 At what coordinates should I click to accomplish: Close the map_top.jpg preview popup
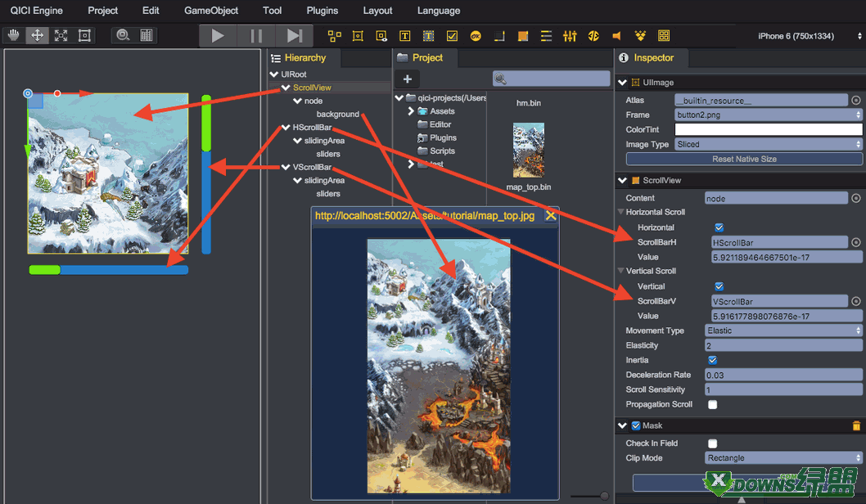coord(551,216)
